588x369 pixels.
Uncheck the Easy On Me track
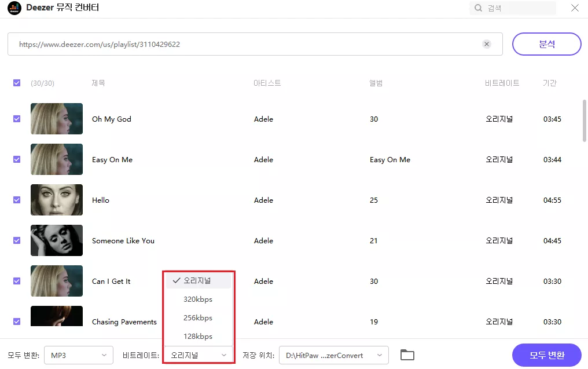click(x=17, y=159)
